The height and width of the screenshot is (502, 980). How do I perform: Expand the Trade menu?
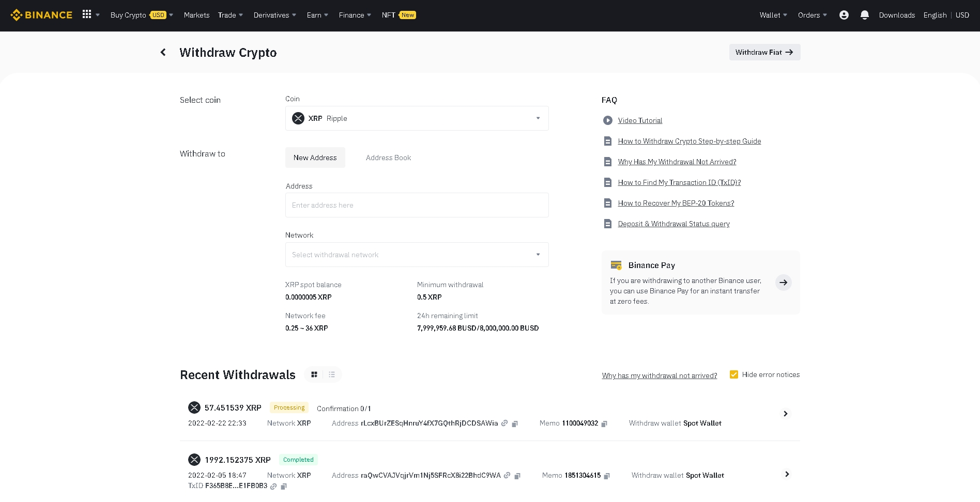click(x=231, y=15)
